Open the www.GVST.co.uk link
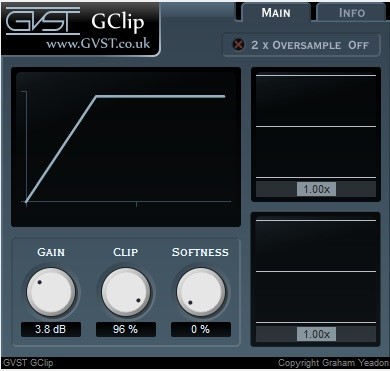 coord(98,44)
